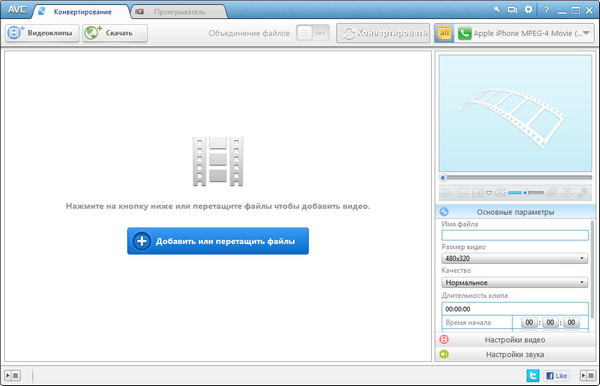
Task: Click the volume speaker icon
Action: coord(500,193)
